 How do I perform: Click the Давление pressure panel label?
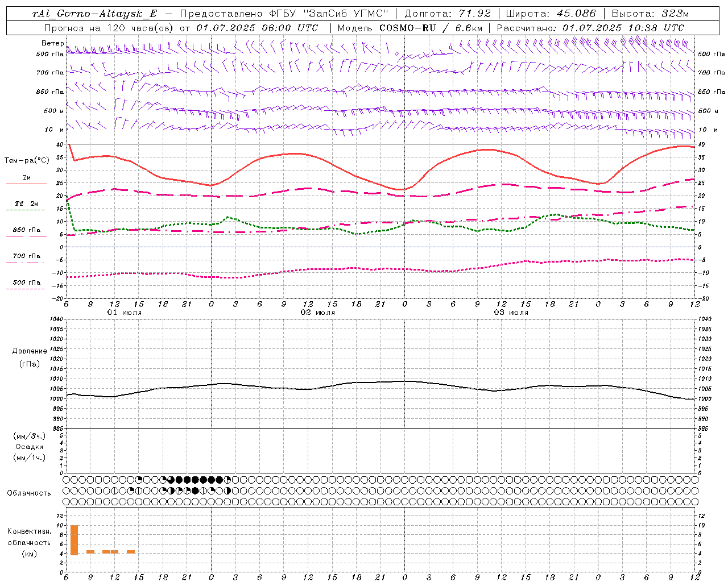(x=29, y=351)
